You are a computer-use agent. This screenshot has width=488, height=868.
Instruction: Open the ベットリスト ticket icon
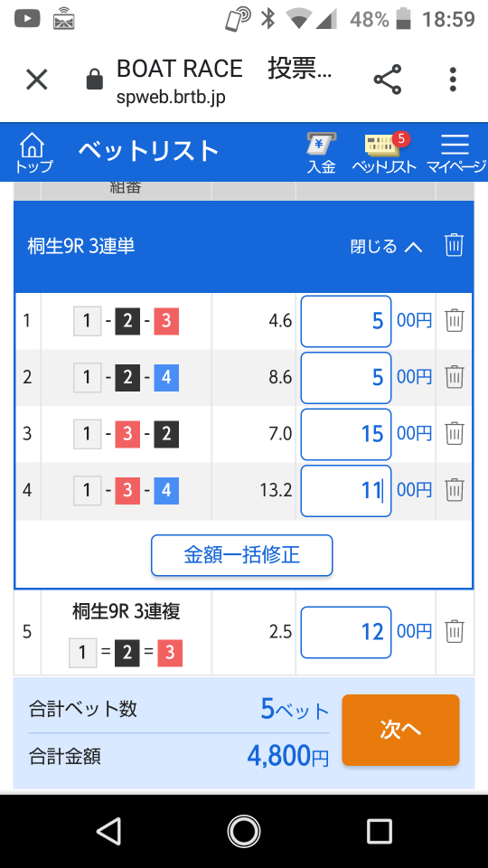coord(384,153)
